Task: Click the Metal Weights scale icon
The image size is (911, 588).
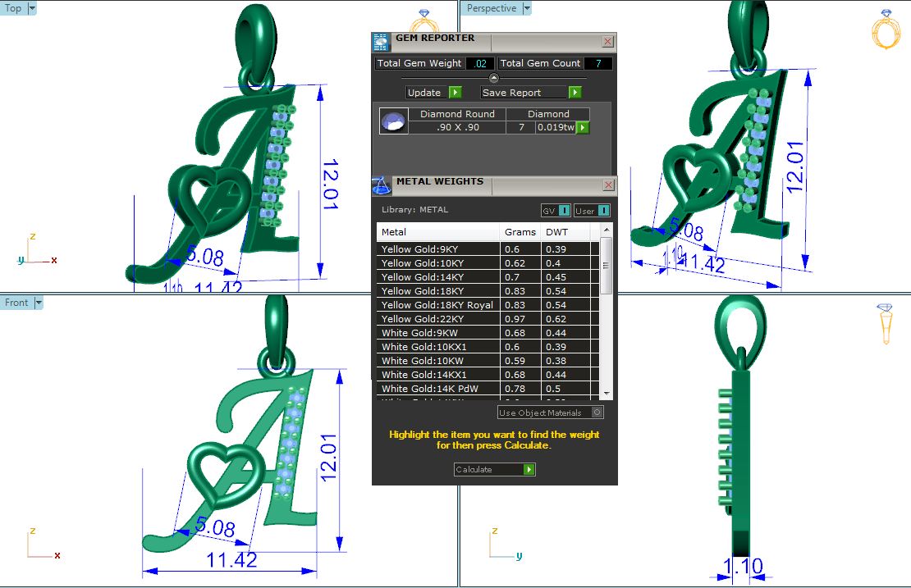Action: pyautogui.click(x=382, y=186)
